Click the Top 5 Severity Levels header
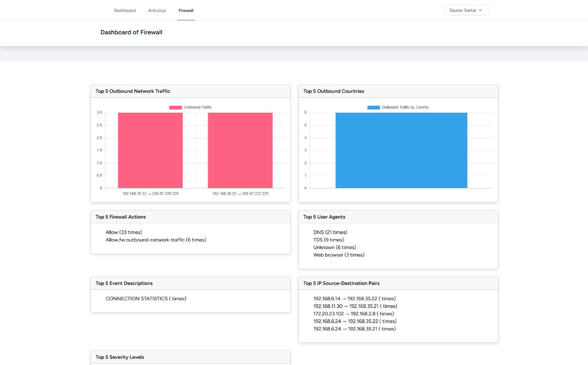588x365 pixels. click(x=120, y=357)
